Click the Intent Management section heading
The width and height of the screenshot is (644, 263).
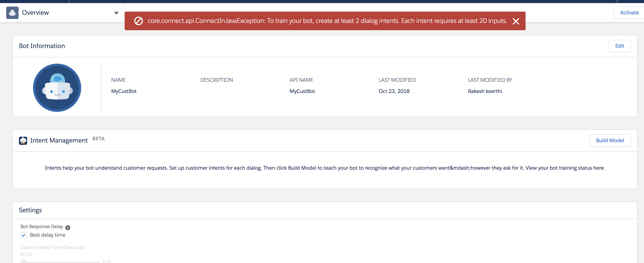click(59, 140)
